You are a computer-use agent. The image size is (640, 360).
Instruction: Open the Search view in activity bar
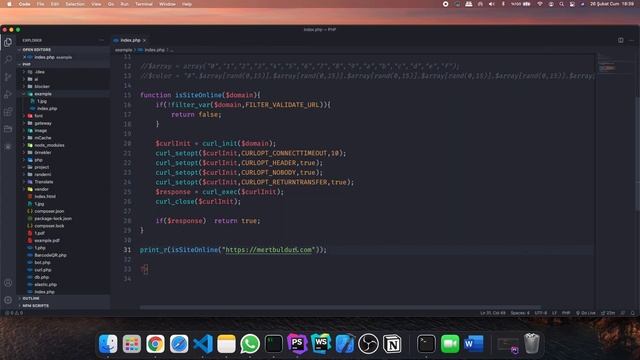(x=8, y=60)
